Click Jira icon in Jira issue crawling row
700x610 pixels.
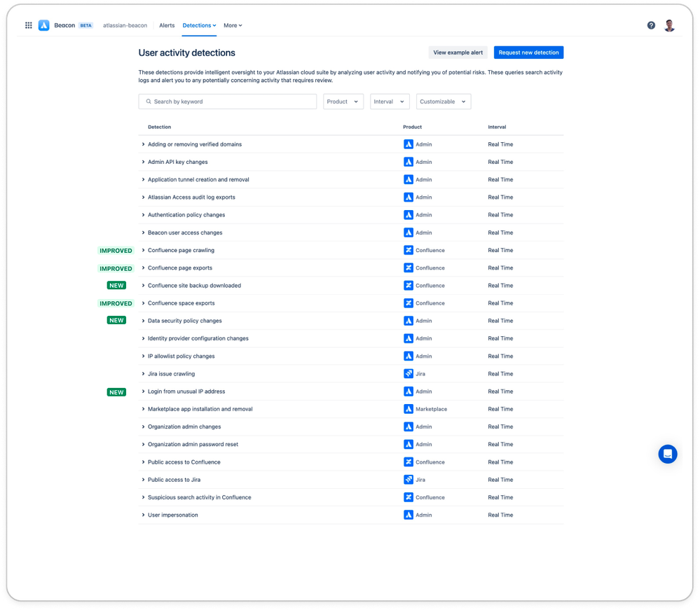pyautogui.click(x=409, y=373)
